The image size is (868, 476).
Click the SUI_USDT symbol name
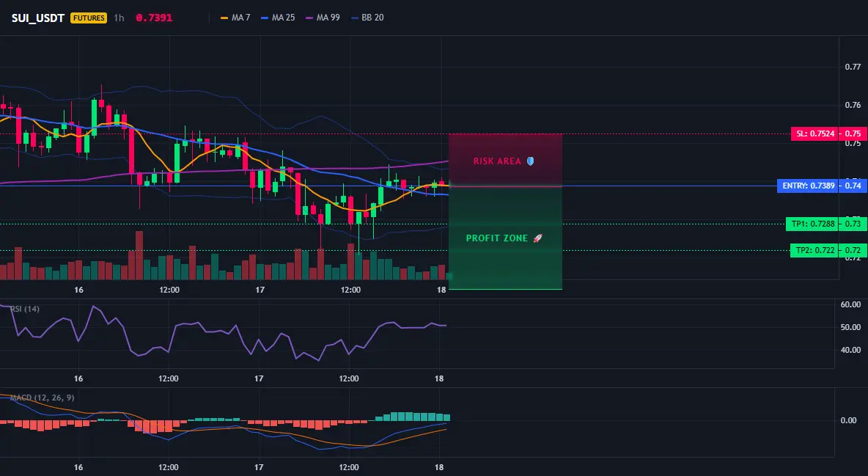click(38, 18)
